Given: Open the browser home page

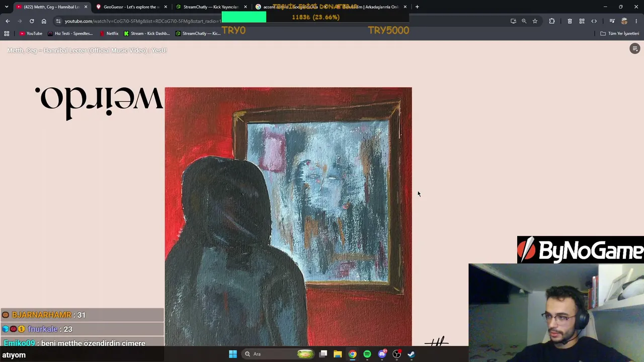Looking at the screenshot, I should (44, 21).
